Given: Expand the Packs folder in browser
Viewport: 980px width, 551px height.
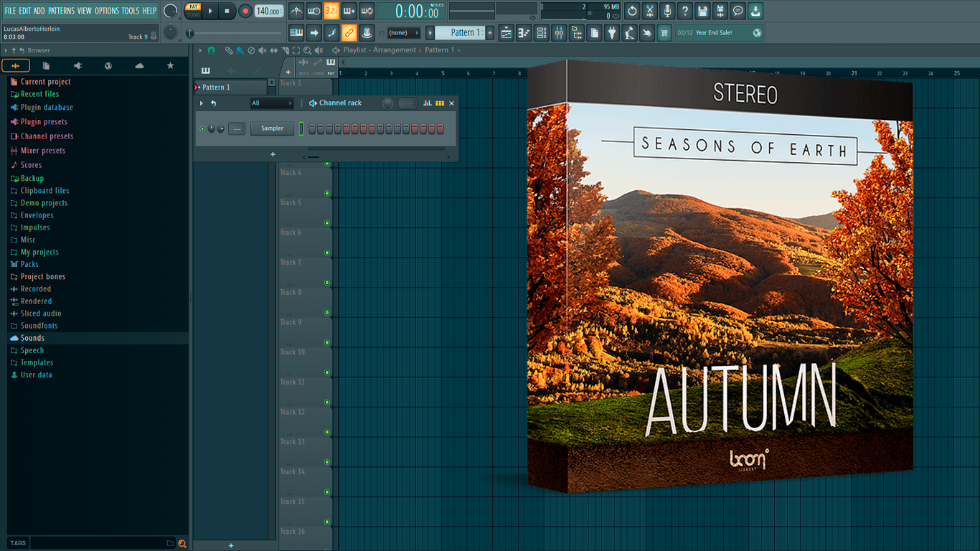Looking at the screenshot, I should 29,264.
